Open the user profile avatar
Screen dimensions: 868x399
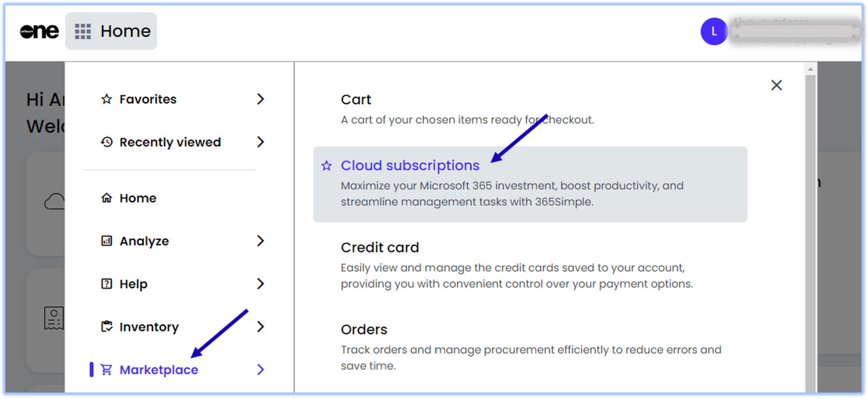pyautogui.click(x=714, y=31)
